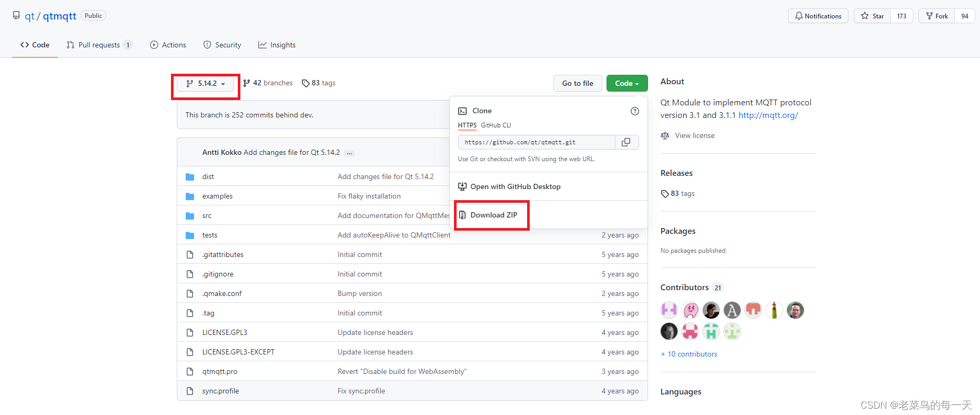Open the 'Fix sync.profile' commit message
This screenshot has height=415, width=980.
[361, 391]
